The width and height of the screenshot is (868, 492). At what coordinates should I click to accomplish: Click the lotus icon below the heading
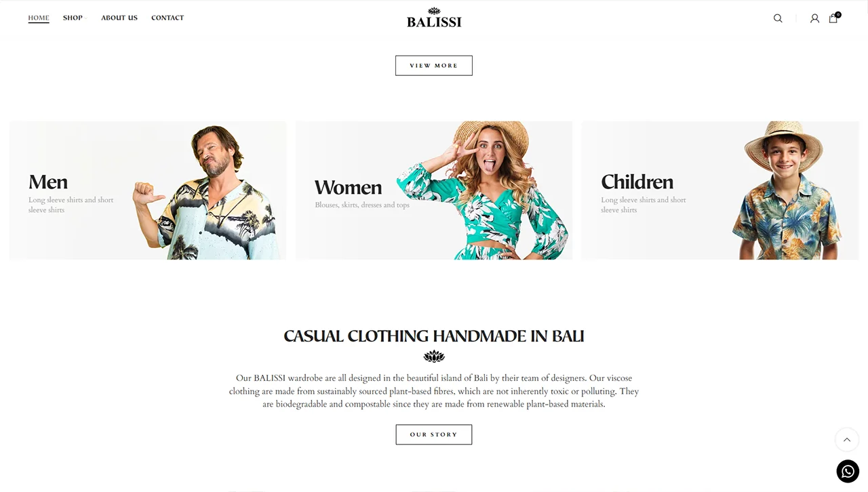click(x=434, y=356)
